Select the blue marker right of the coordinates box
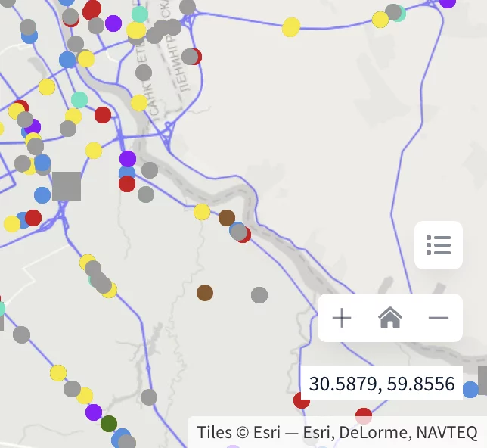Image resolution: width=487 pixels, height=448 pixels. point(470,389)
